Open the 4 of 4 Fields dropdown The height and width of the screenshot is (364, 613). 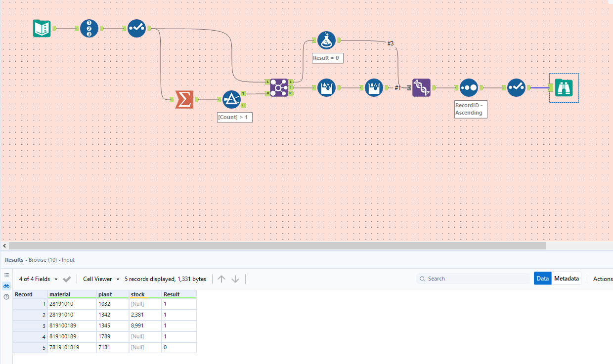39,279
